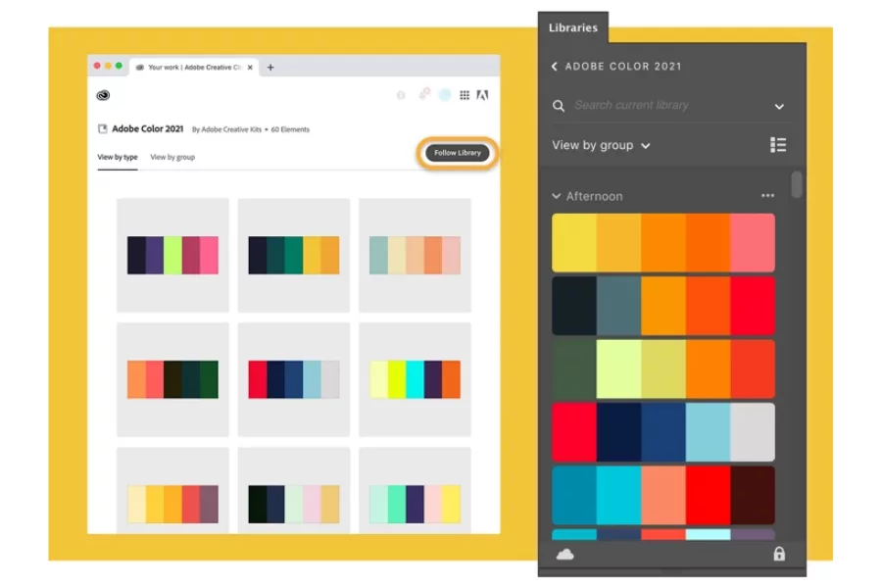Open orange, coral and dark green thumbnail
The width and height of the screenshot is (882, 588).
point(172,380)
